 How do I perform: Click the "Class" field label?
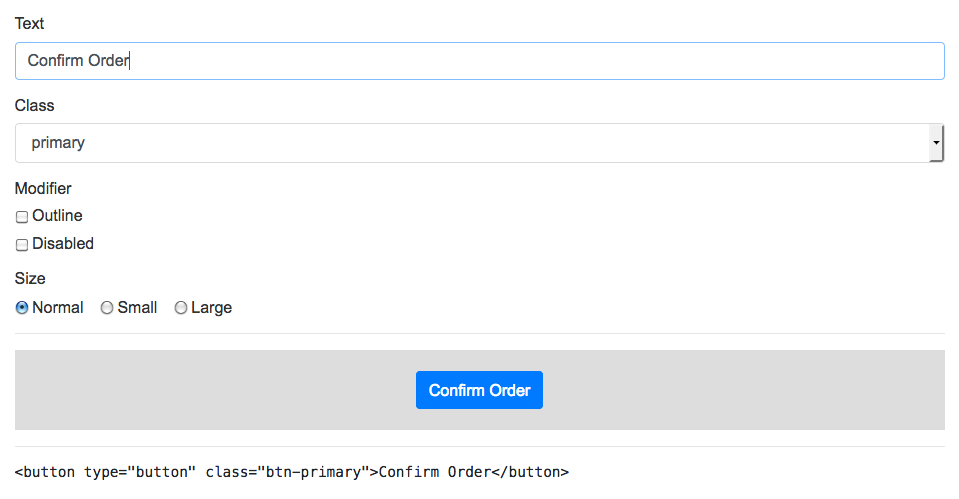[34, 105]
